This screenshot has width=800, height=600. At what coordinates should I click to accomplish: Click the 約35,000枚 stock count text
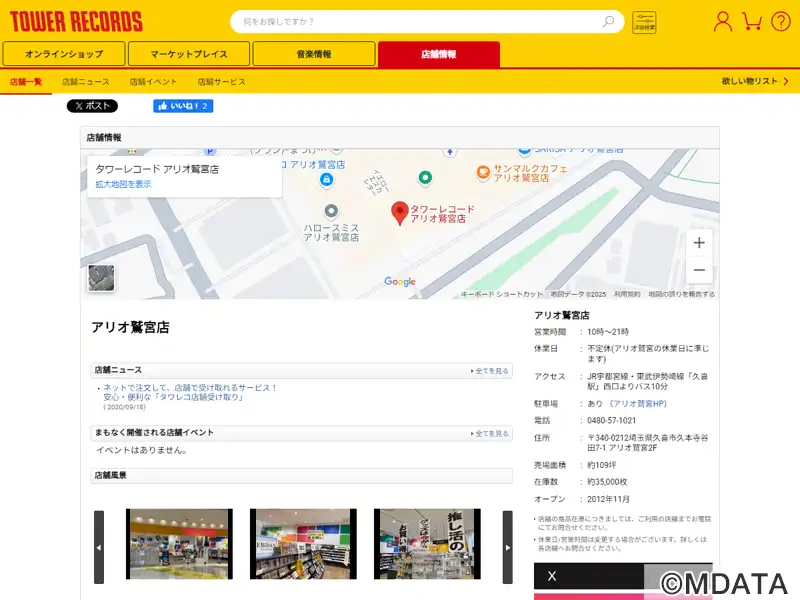[x=607, y=482]
